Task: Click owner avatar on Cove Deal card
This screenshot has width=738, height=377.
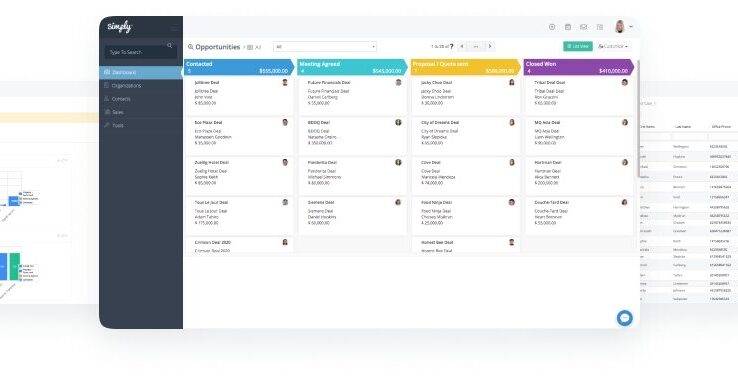Action: (x=512, y=162)
